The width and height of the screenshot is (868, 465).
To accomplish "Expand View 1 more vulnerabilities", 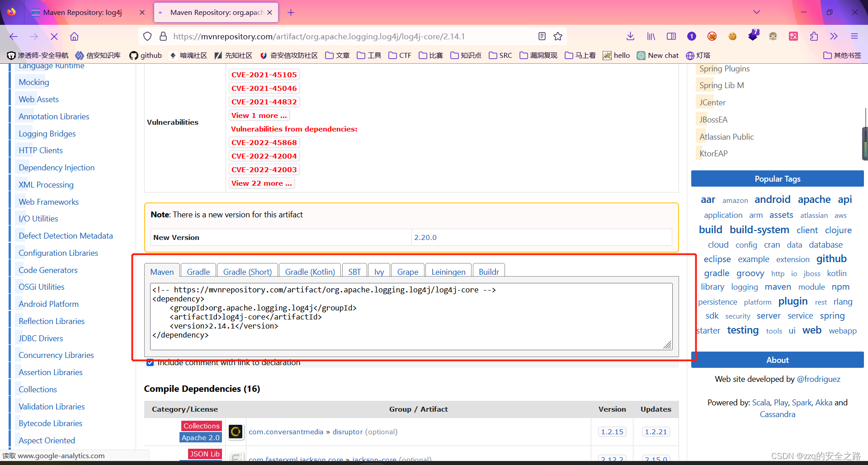I will 259,115.
